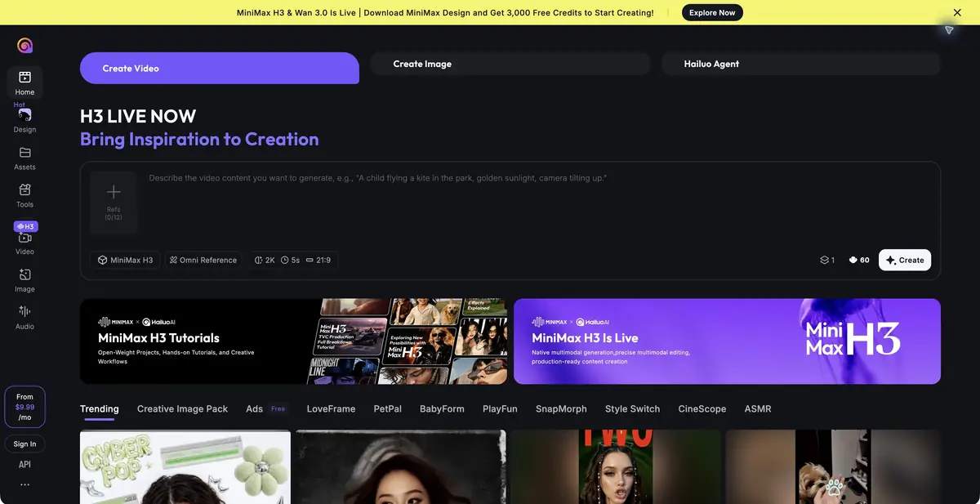Open the MiniMax H3 model selector

(x=125, y=260)
